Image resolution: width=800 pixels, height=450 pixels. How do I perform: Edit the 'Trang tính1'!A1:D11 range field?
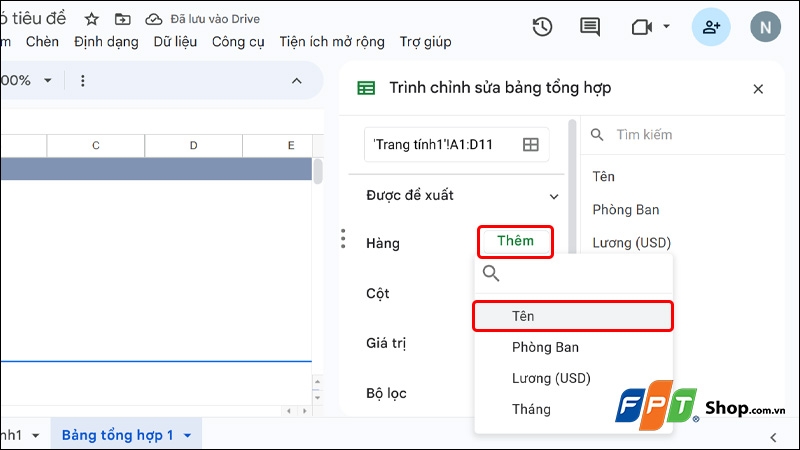pyautogui.click(x=457, y=144)
